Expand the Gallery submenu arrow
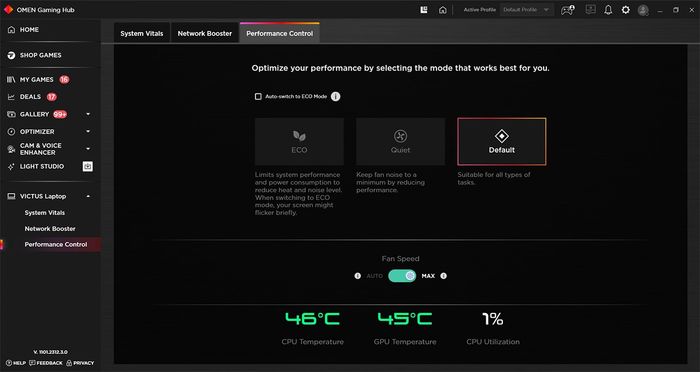Viewport: 700px width, 372px height. [x=88, y=114]
